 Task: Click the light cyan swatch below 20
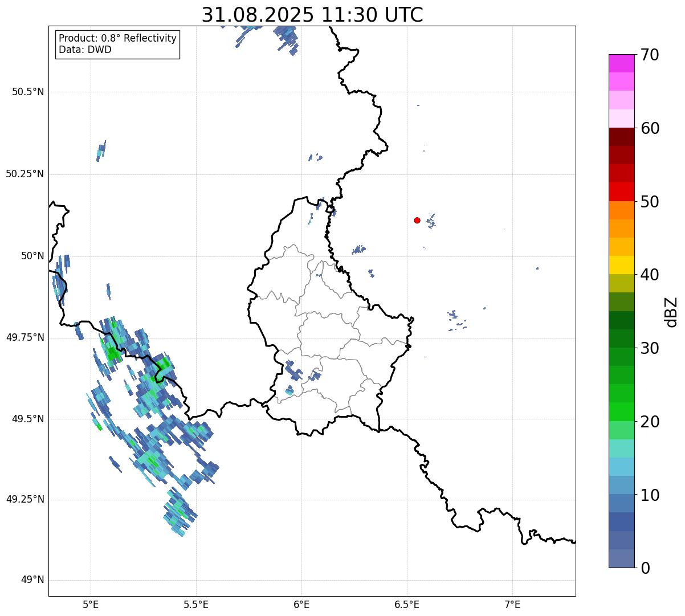click(622, 448)
